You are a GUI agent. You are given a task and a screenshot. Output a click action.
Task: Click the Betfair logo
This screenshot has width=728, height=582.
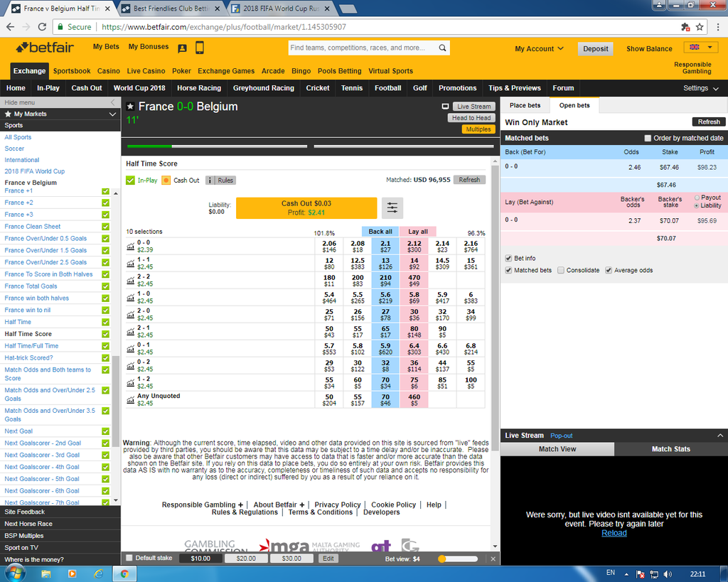(45, 48)
